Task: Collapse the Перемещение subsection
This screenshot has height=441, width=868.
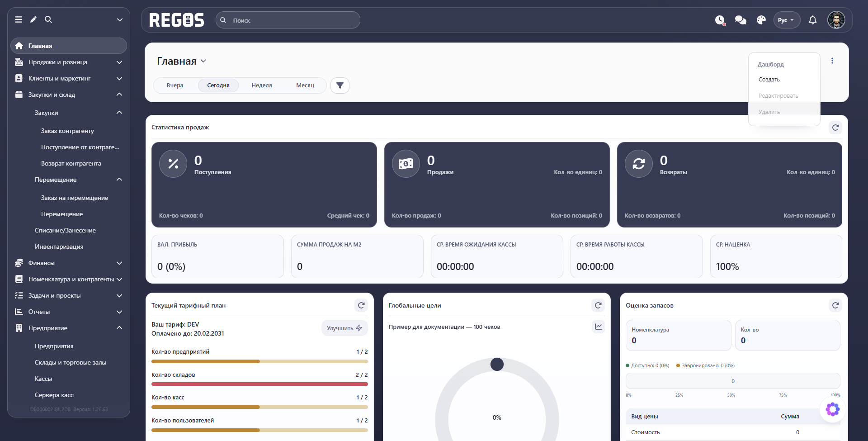Action: click(x=78, y=180)
